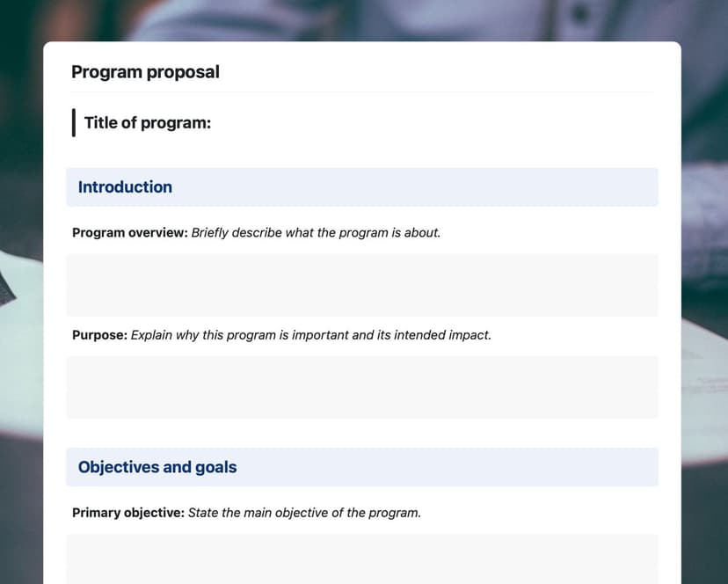Image resolution: width=728 pixels, height=584 pixels.
Task: Click the divider line below Program proposal
Action: (361, 92)
